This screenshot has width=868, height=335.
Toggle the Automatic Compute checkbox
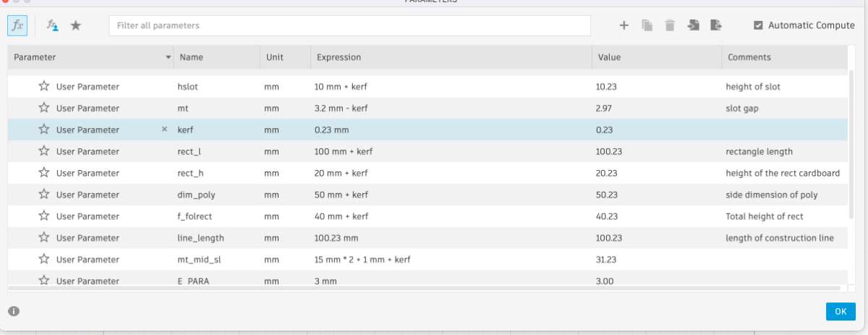(x=758, y=25)
